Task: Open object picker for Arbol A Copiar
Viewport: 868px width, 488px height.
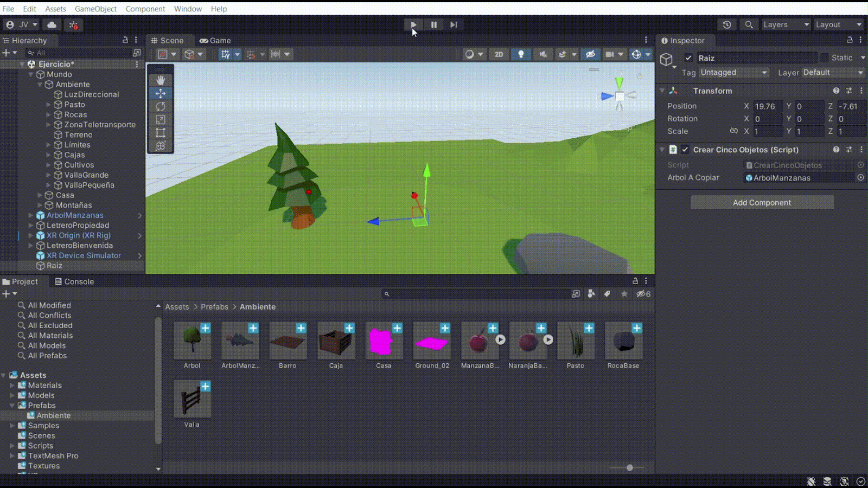Action: (860, 177)
